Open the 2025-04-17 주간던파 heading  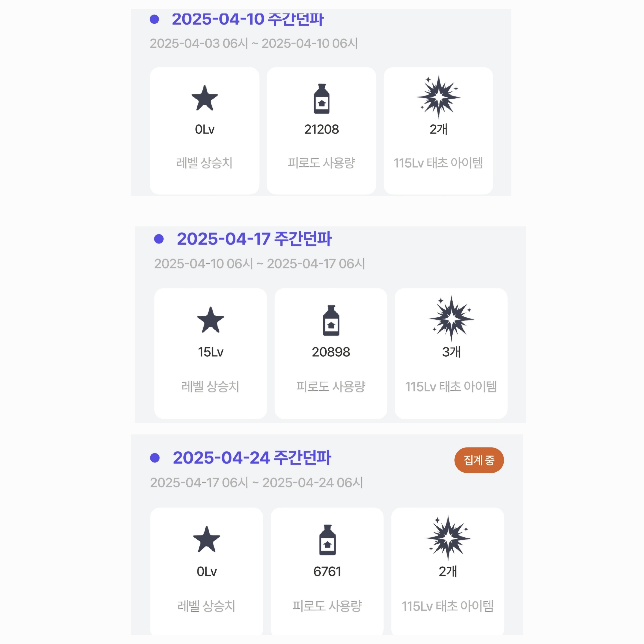coord(254,239)
